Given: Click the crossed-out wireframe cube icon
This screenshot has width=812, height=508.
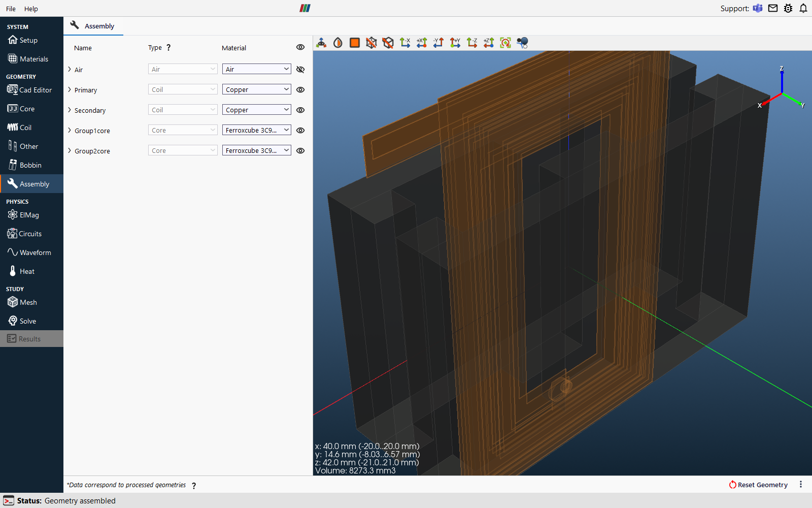Looking at the screenshot, I should [371, 43].
